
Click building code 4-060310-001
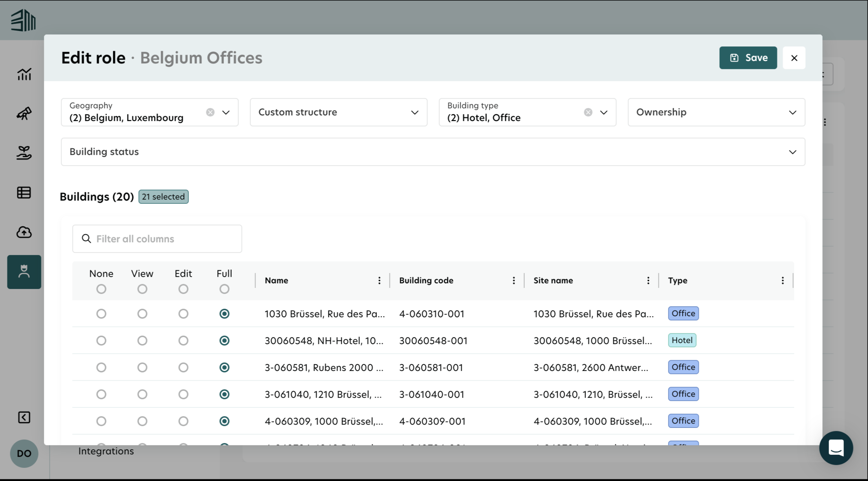tap(432, 314)
